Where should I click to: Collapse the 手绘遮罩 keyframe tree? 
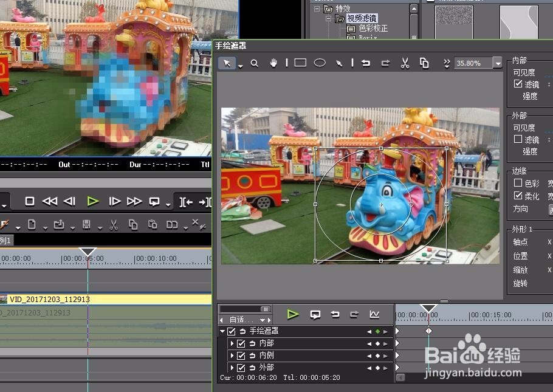point(222,331)
